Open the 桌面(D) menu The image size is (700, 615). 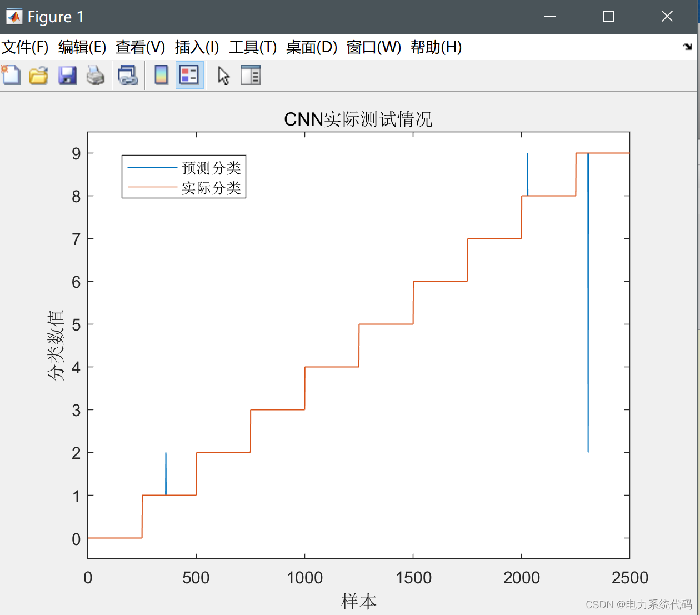pos(312,47)
